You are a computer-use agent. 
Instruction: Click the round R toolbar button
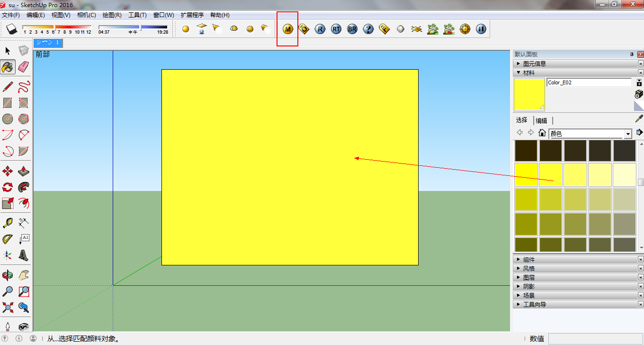(x=320, y=29)
